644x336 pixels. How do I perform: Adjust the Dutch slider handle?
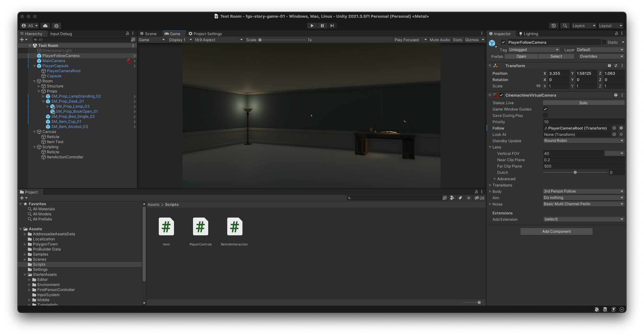click(x=575, y=172)
